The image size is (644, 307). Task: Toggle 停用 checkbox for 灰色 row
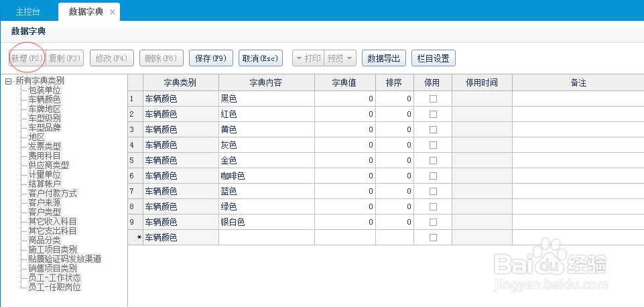point(433,145)
